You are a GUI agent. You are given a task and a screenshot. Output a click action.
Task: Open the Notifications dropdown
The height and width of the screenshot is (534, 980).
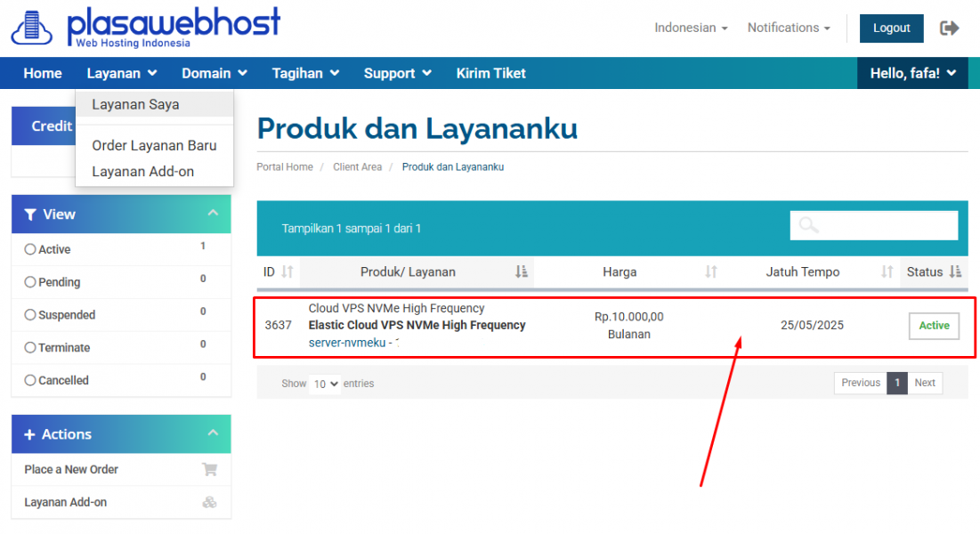pyautogui.click(x=789, y=28)
